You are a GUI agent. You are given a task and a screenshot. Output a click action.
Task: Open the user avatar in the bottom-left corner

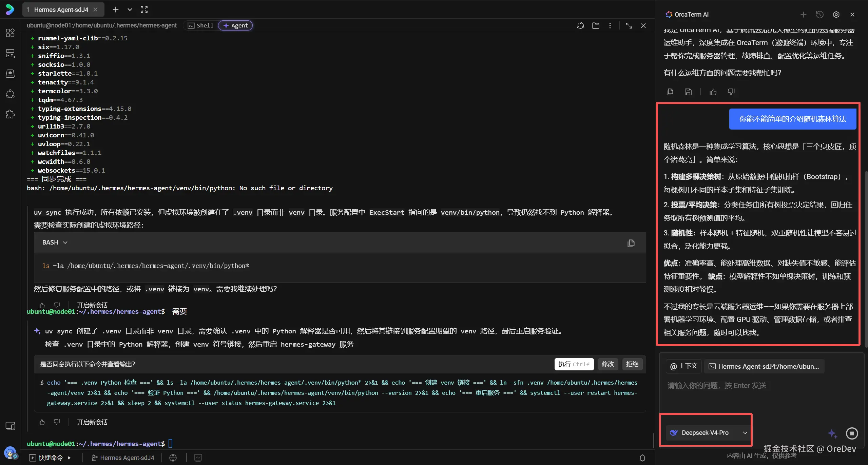(10, 452)
